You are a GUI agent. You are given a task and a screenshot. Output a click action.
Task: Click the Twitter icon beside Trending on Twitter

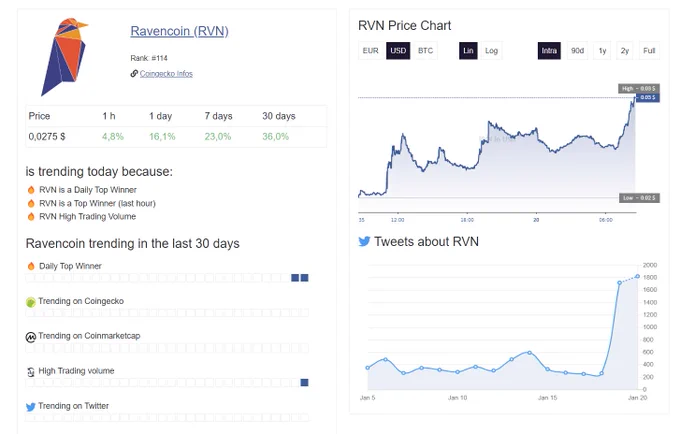coord(31,407)
